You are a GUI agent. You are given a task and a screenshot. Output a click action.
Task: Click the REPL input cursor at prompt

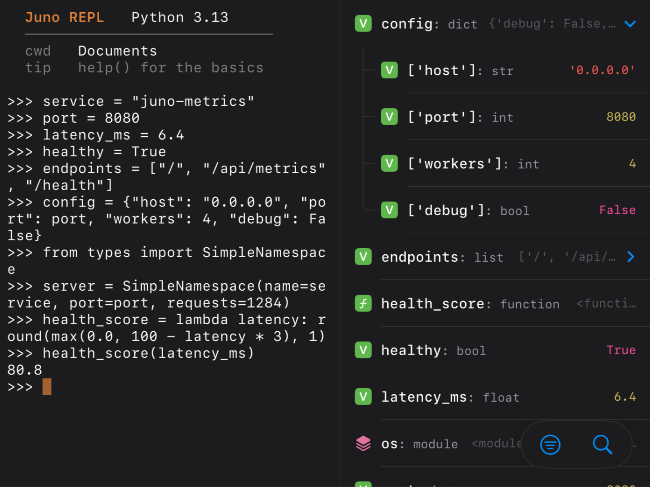(x=47, y=387)
